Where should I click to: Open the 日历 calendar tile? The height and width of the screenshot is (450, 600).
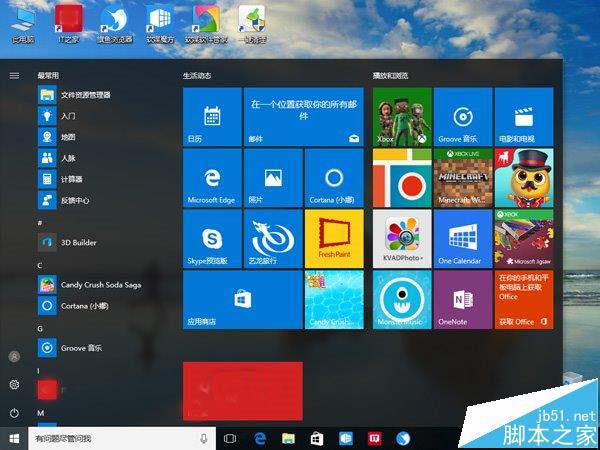(x=212, y=117)
